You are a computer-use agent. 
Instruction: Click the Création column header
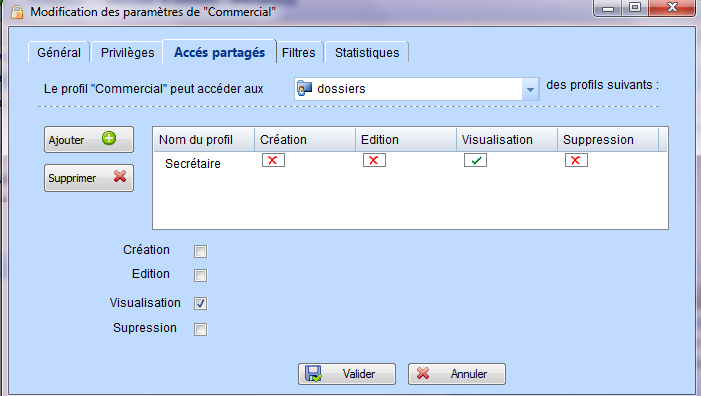click(x=305, y=139)
